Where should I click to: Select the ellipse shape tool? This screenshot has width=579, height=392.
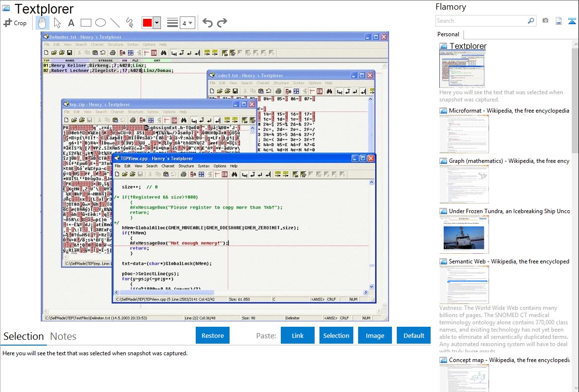[x=101, y=23]
